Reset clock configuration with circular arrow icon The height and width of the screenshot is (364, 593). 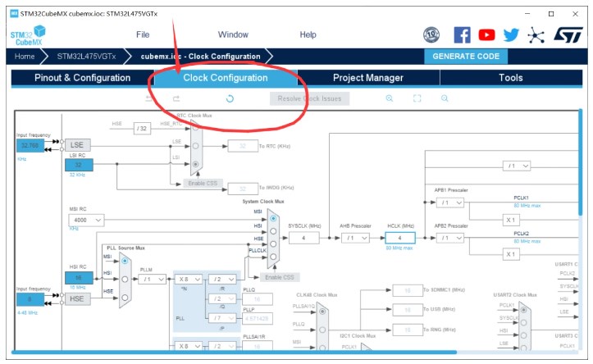[x=230, y=98]
